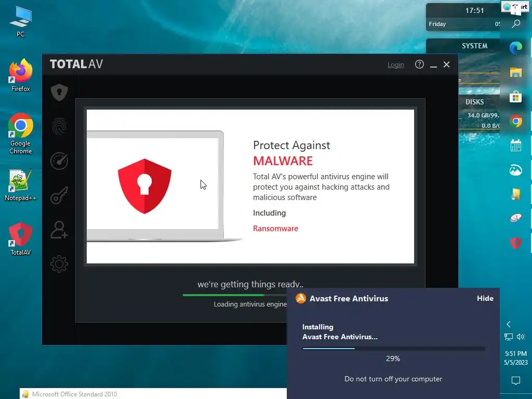Select the Notepad++ desktop shortcut
This screenshot has height=399, width=532.
20,185
